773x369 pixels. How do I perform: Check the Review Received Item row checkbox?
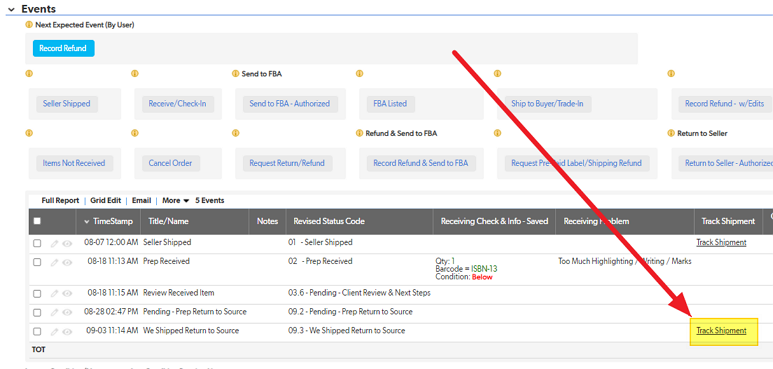pyautogui.click(x=37, y=294)
